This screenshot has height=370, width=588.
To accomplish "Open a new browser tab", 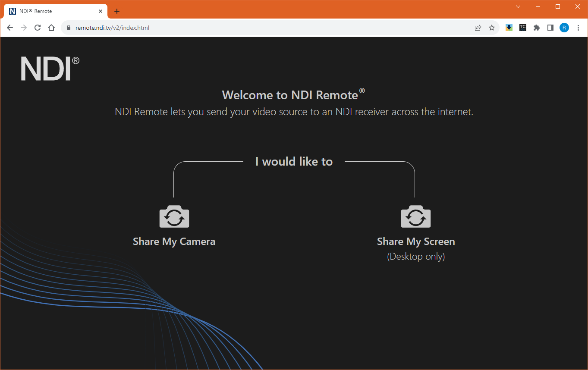I will point(117,11).
